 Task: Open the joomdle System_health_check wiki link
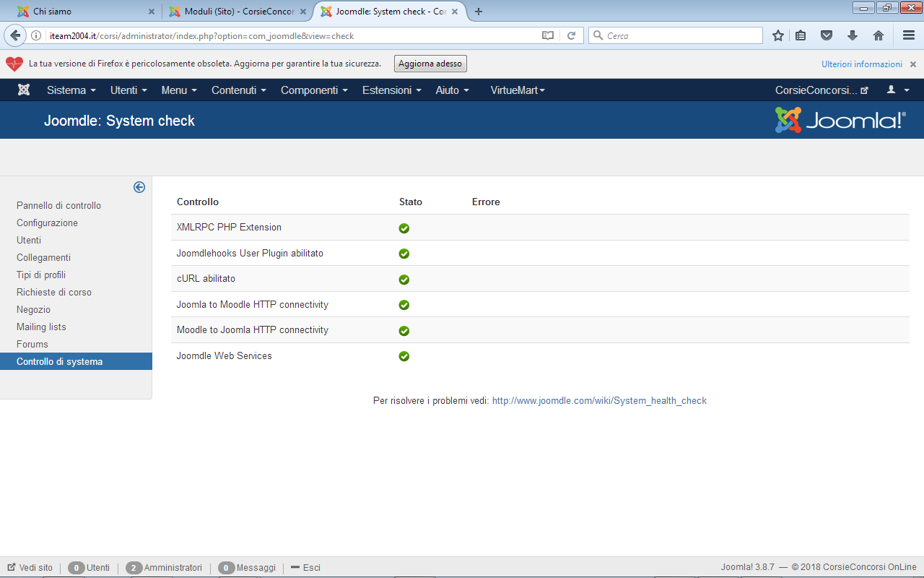pyautogui.click(x=599, y=400)
